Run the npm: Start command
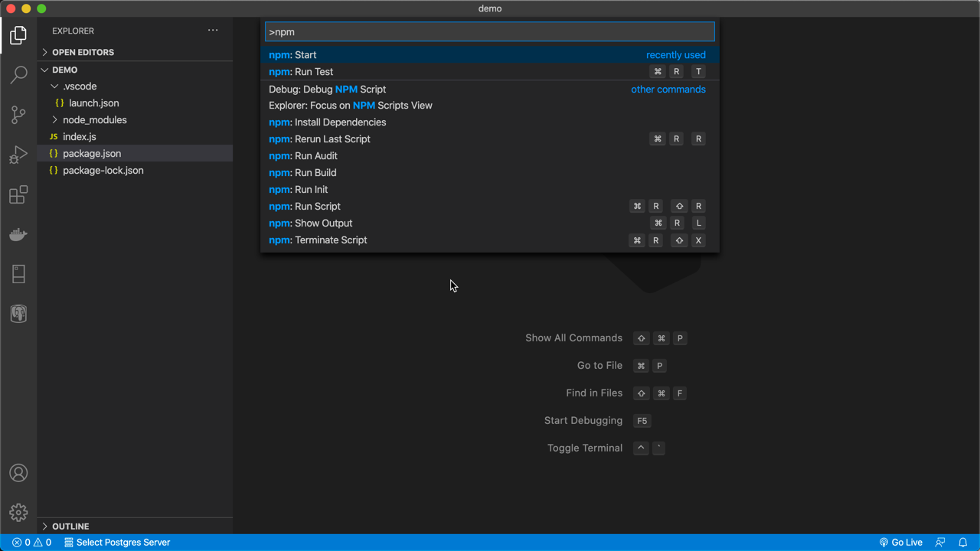The height and width of the screenshot is (551, 980). (x=490, y=55)
